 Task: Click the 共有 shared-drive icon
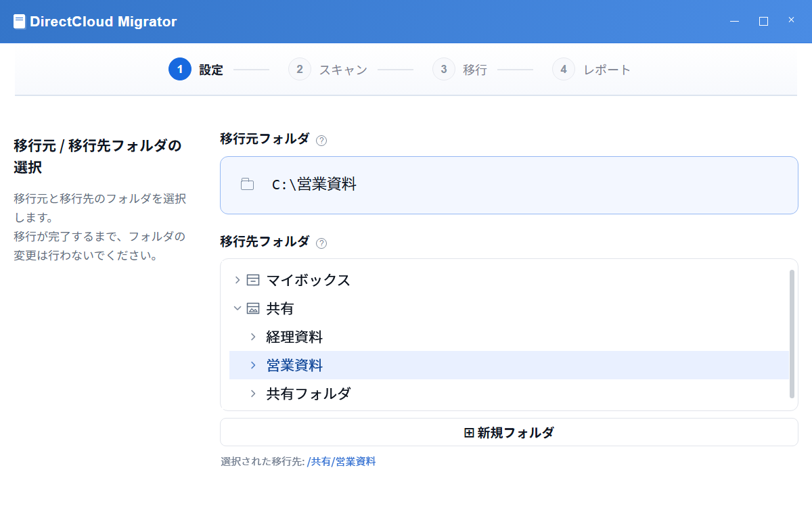tap(253, 308)
